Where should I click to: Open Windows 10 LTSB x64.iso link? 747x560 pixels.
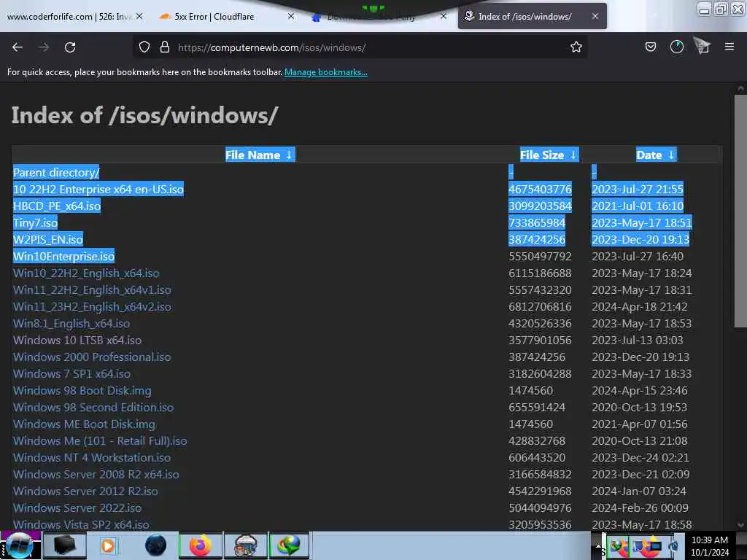pos(77,341)
